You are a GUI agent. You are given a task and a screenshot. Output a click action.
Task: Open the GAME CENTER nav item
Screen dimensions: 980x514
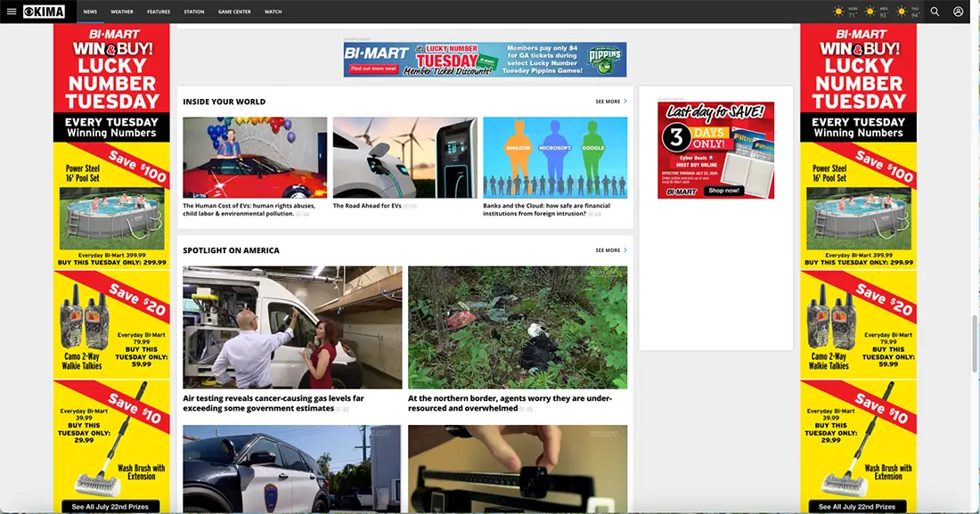click(x=234, y=12)
